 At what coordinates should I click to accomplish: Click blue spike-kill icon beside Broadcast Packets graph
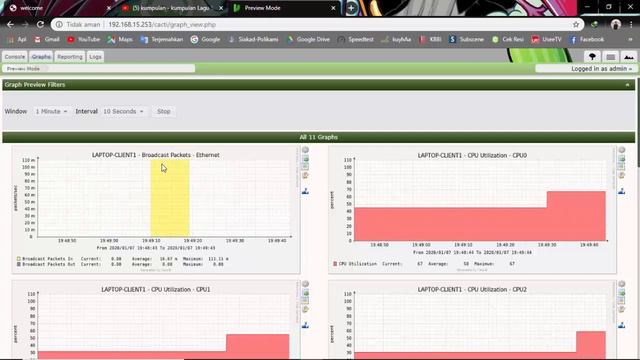point(305,191)
